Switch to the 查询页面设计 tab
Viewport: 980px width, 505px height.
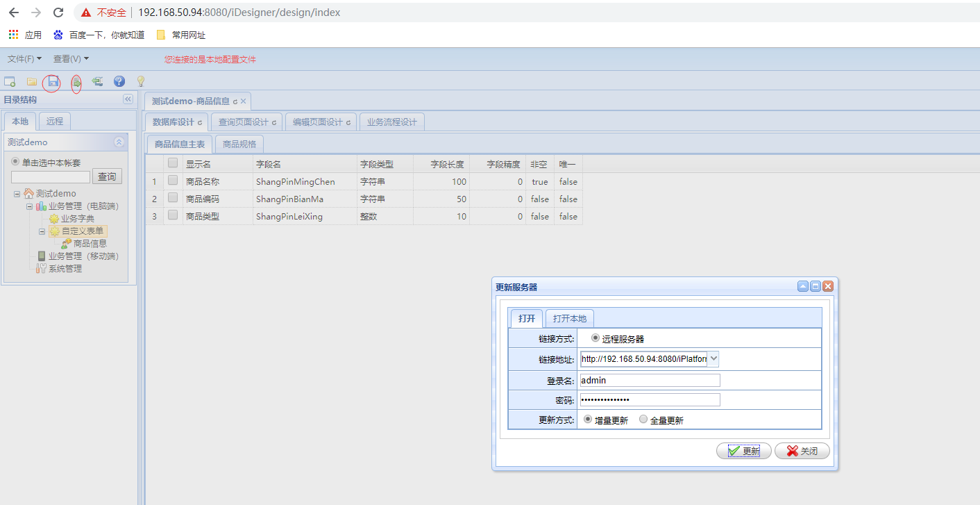click(246, 122)
